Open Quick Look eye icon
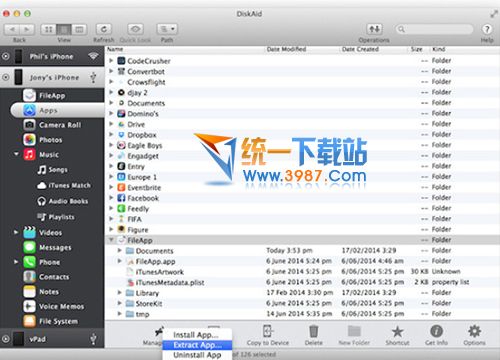 point(135,29)
